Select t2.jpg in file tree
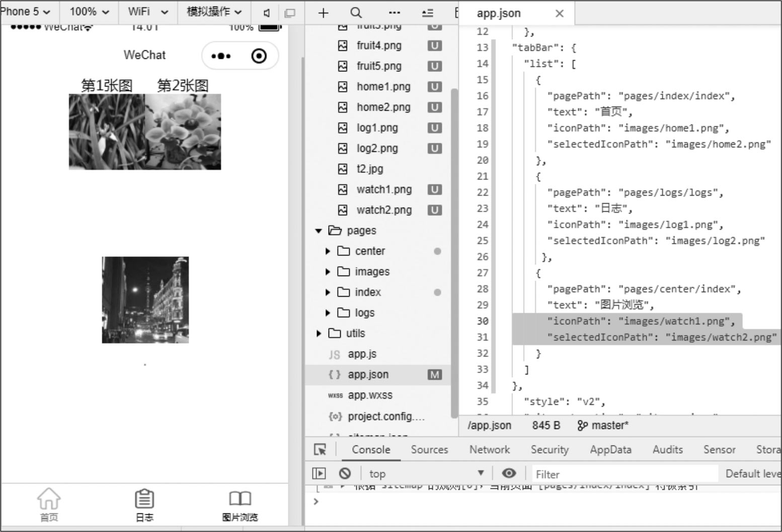Image resolution: width=782 pixels, height=532 pixels. [370, 169]
